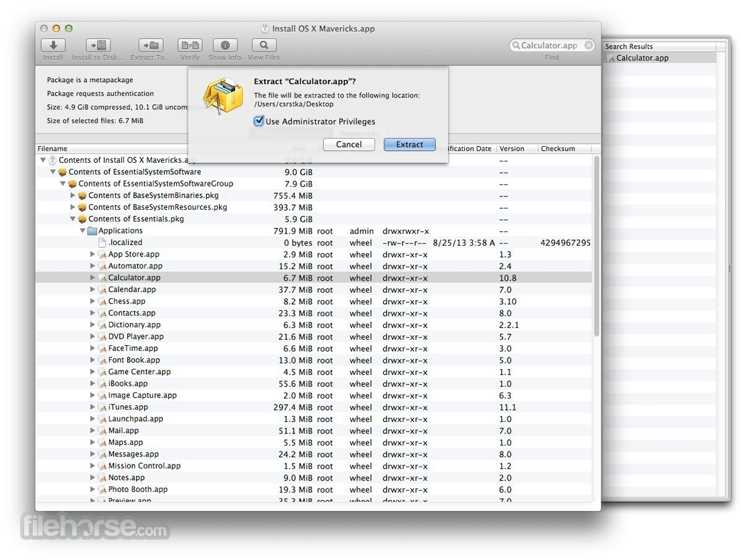Select the Photo Booth.app row
This screenshot has height=560, width=741.
click(314, 490)
